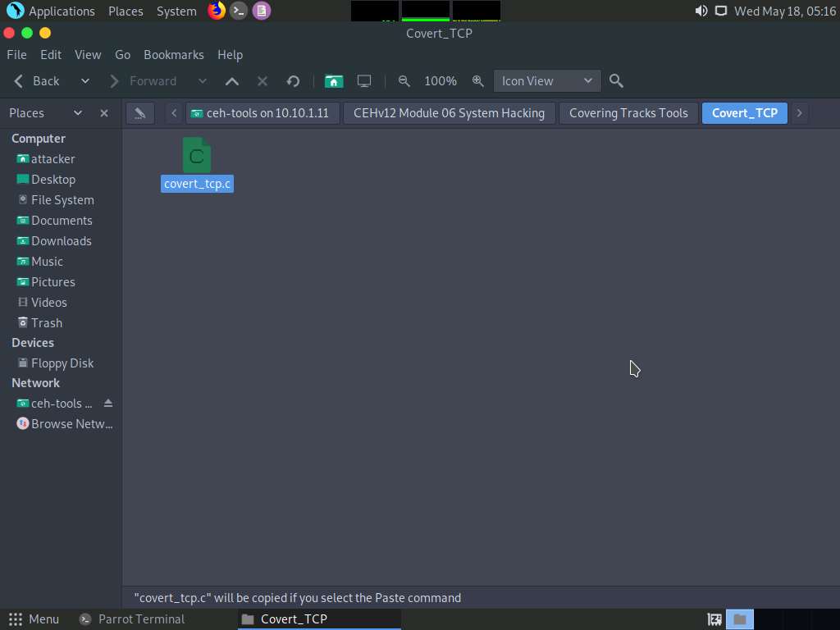The image size is (840, 630).
Task: Click the zoom out magnifier icon
Action: coord(404,81)
